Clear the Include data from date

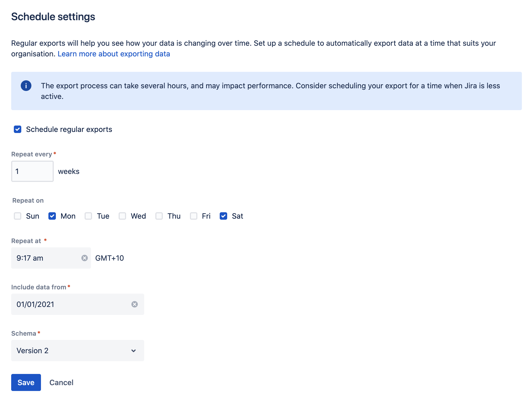click(135, 304)
